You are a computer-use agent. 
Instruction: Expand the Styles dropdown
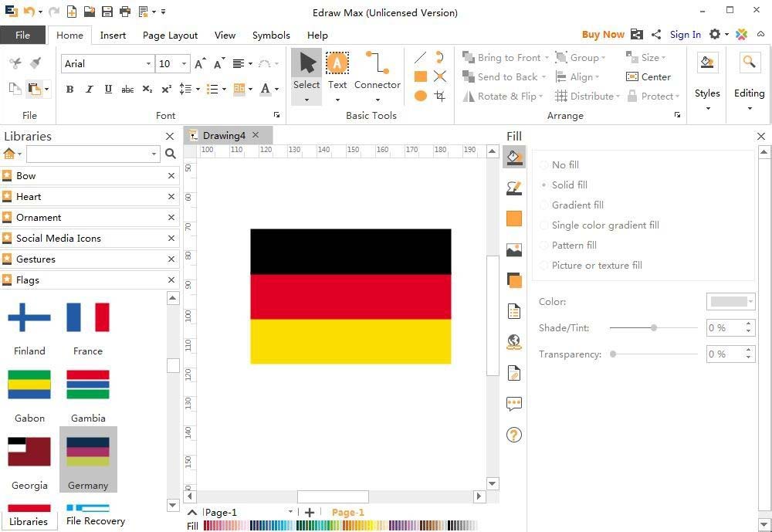tap(707, 108)
